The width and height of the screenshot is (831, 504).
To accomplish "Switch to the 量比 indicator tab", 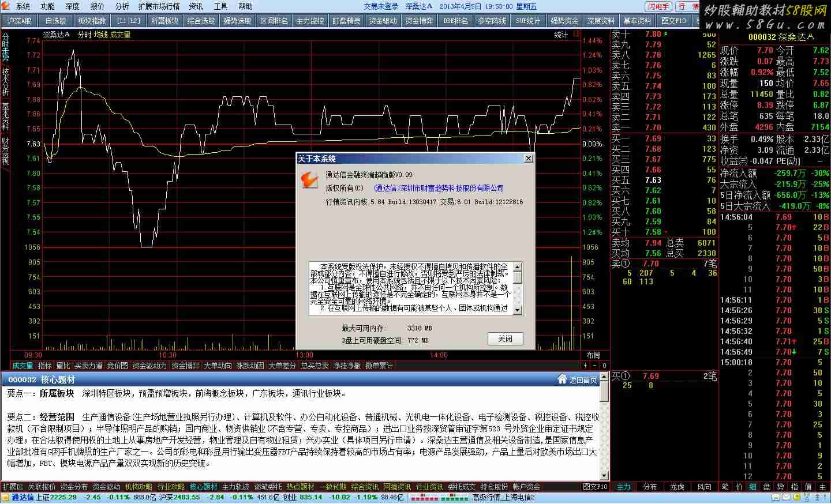I will pyautogui.click(x=63, y=366).
